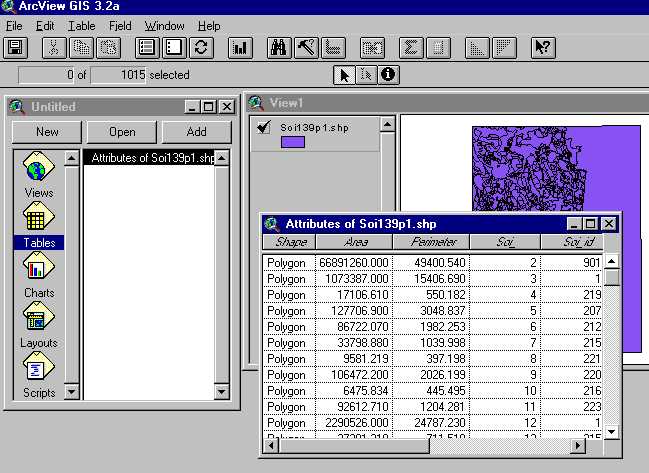
Task: Open the Field menu
Action: pyautogui.click(x=120, y=26)
